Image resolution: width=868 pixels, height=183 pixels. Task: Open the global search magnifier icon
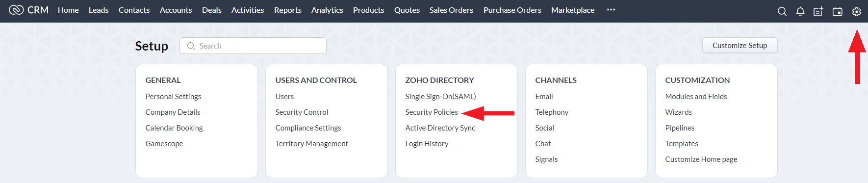782,11
